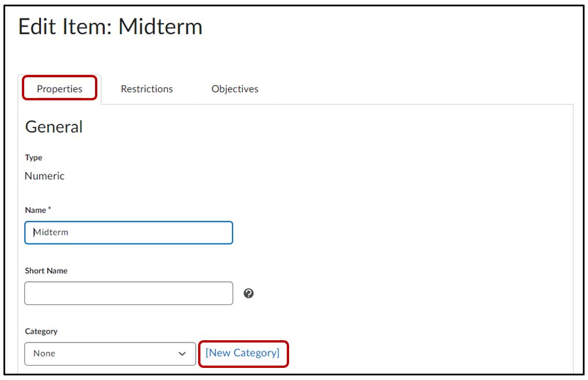
Task: Click the word Midterm inside Name box
Action: 51,232
